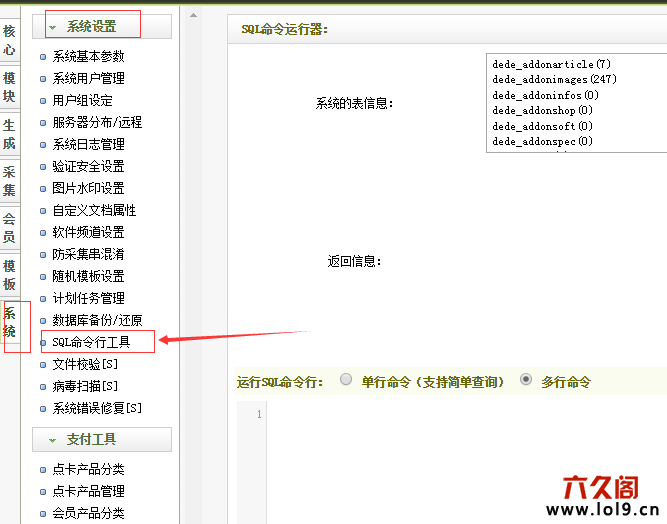Screen dimensions: 667x524
Task: Go to 数据库备份/还原 page
Action: coord(97,320)
